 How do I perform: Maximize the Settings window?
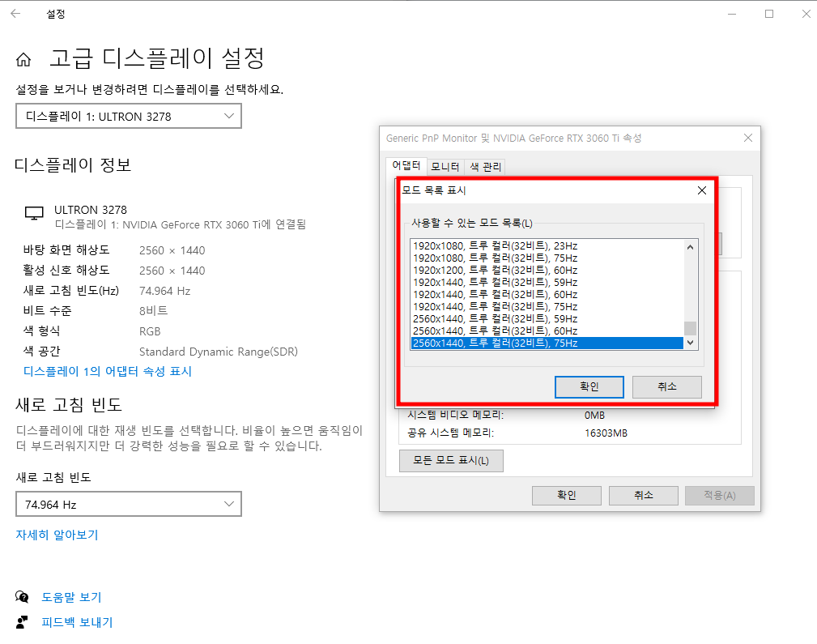[x=769, y=14]
